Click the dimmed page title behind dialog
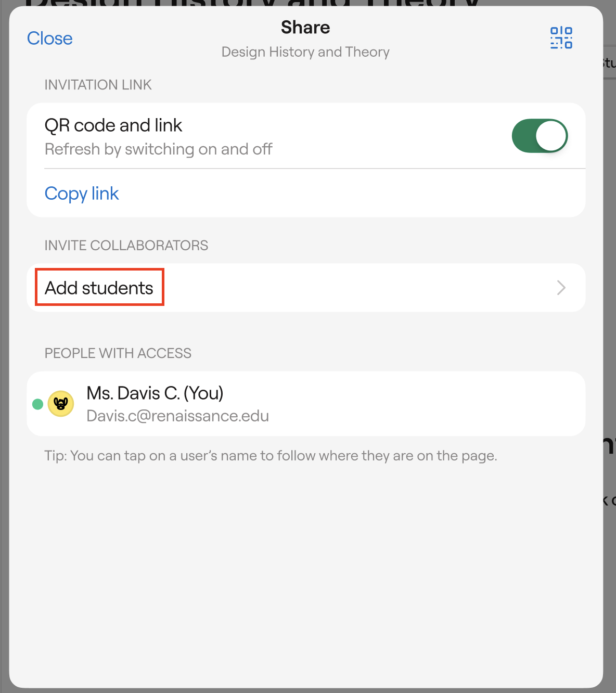 250,3
